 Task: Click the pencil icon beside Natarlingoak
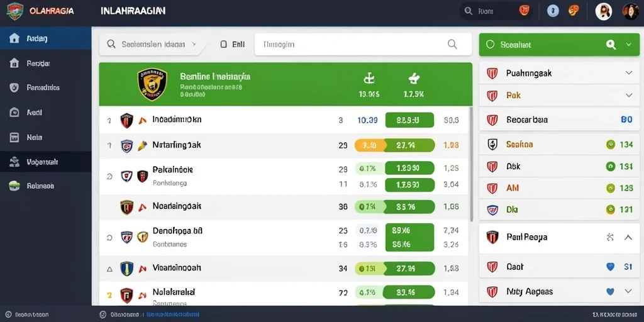tap(142, 145)
